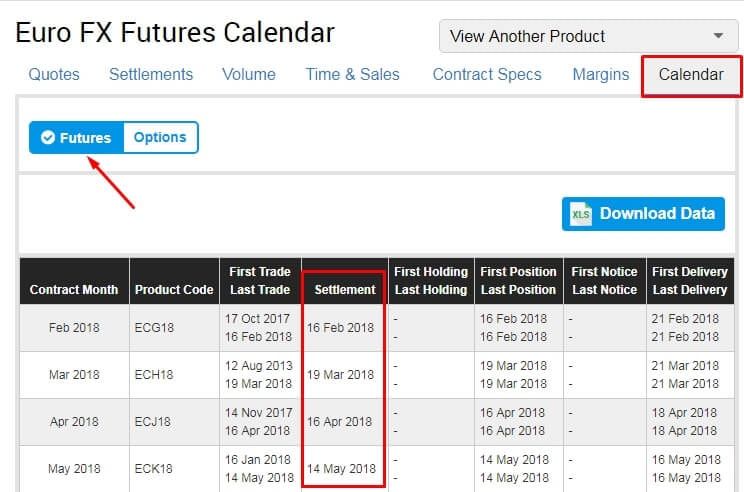This screenshot has height=492, width=744.
Task: Toggle to Options view
Action: pos(160,138)
